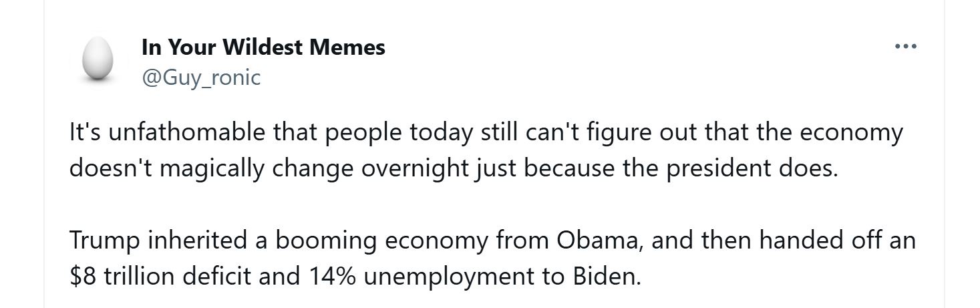Image resolution: width=980 pixels, height=308 pixels.
Task: Click the word "economy" ending the first line
Action: point(852,132)
